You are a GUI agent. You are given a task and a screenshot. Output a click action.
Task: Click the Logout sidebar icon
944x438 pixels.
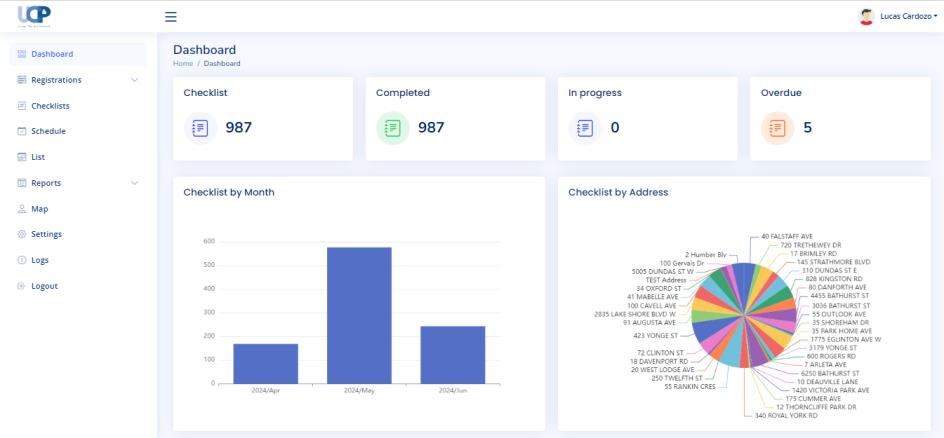click(22, 286)
